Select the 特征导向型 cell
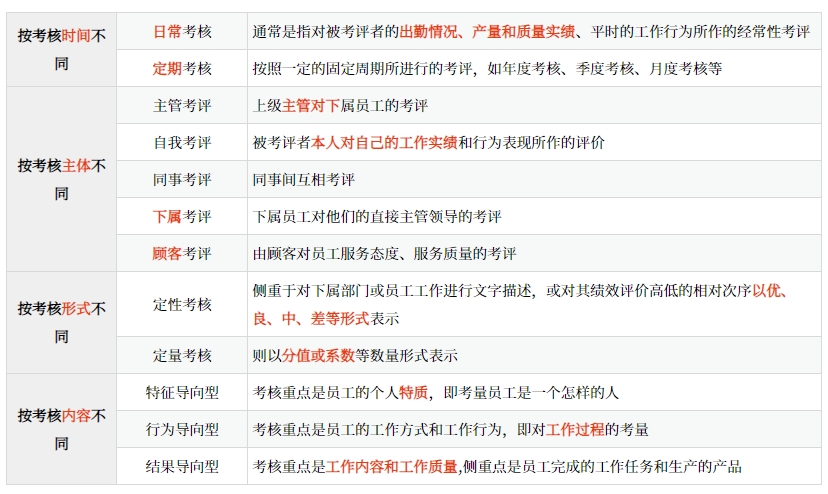Screen dimensions: 828x494 click(x=182, y=392)
